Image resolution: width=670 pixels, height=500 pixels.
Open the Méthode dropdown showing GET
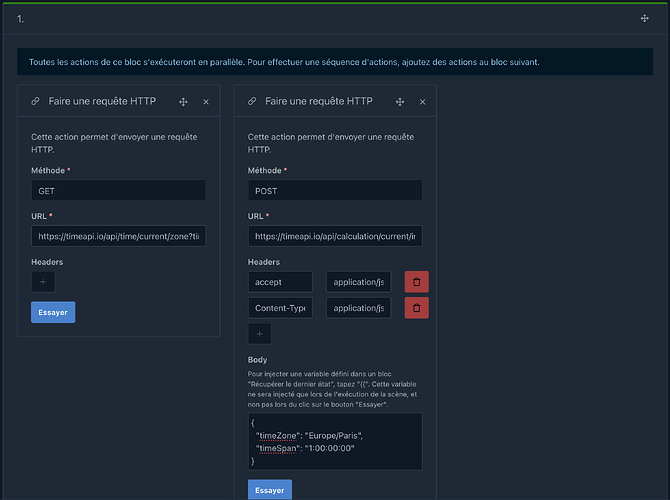pyautogui.click(x=118, y=190)
